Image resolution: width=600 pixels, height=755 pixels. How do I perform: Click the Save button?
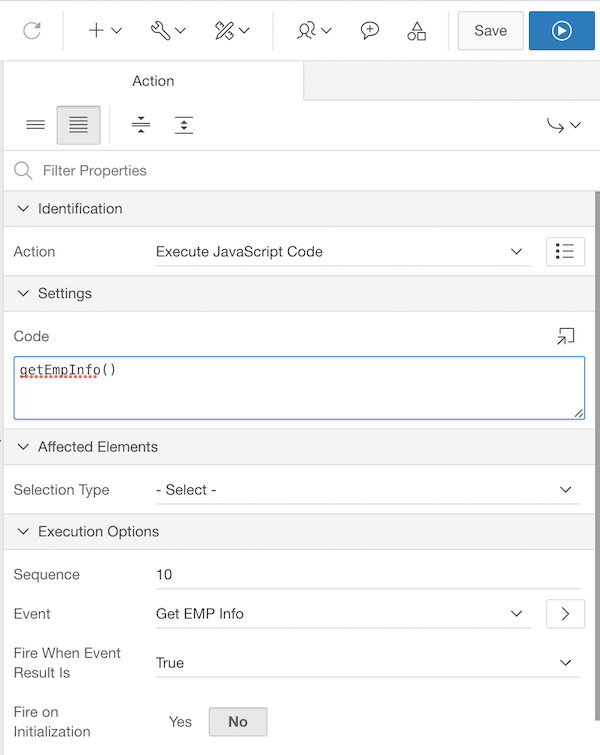tap(490, 31)
